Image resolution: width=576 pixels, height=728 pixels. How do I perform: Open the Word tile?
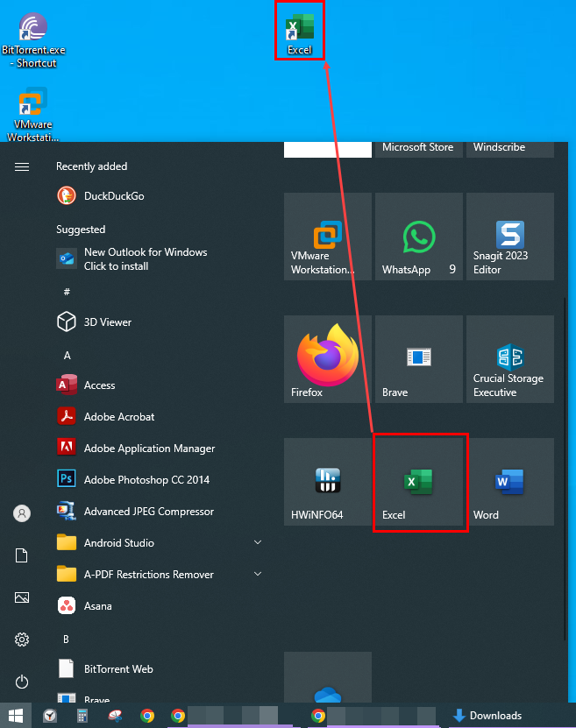pos(510,482)
